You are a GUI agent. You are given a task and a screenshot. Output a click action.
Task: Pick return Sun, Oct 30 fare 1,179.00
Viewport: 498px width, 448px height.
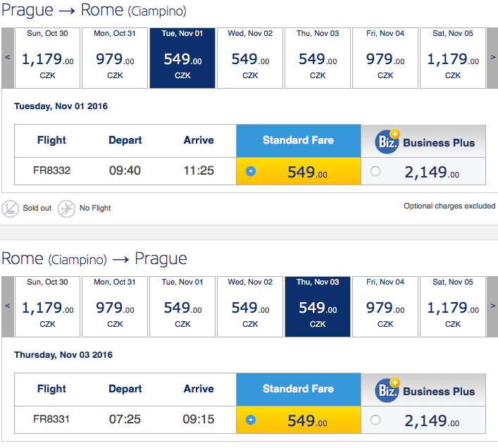point(47,306)
